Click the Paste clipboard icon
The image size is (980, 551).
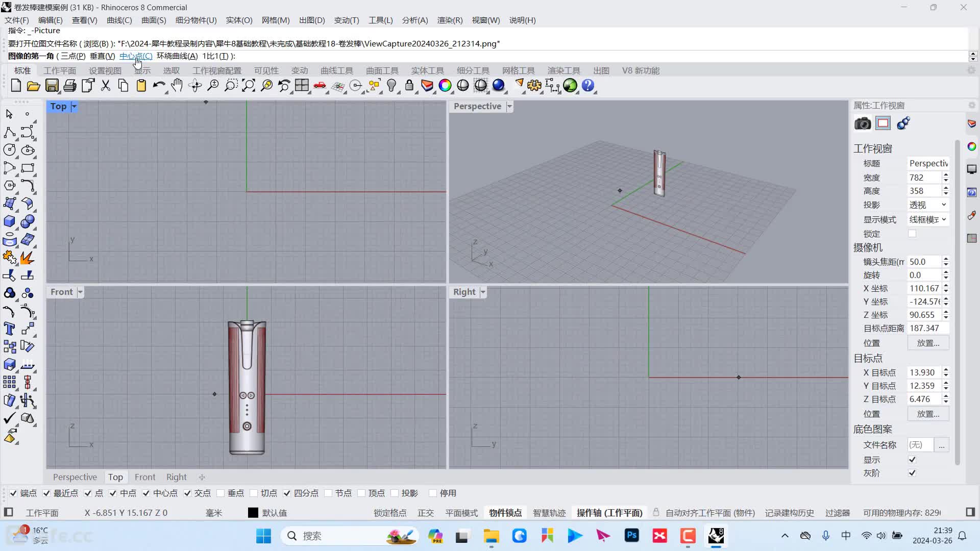[141, 86]
